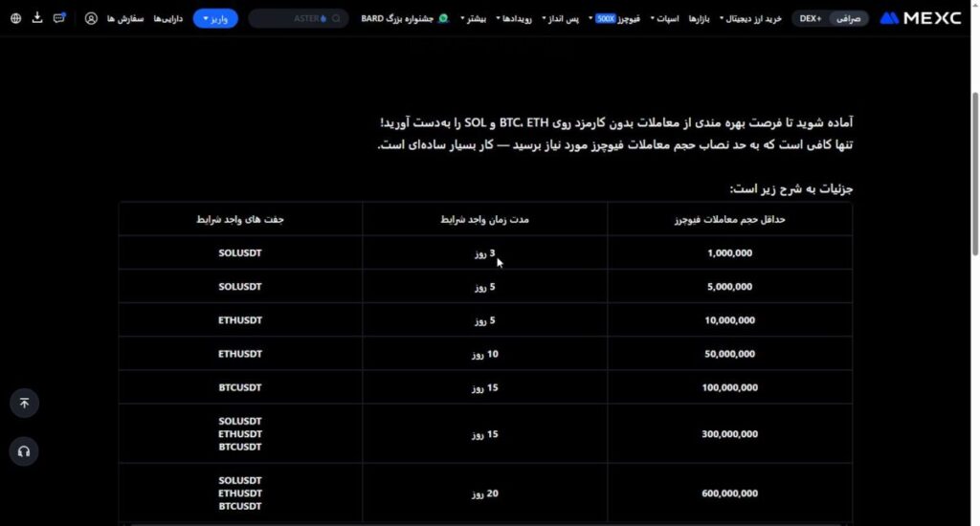980x526 pixels.
Task: Click the download app icon
Action: click(x=37, y=18)
